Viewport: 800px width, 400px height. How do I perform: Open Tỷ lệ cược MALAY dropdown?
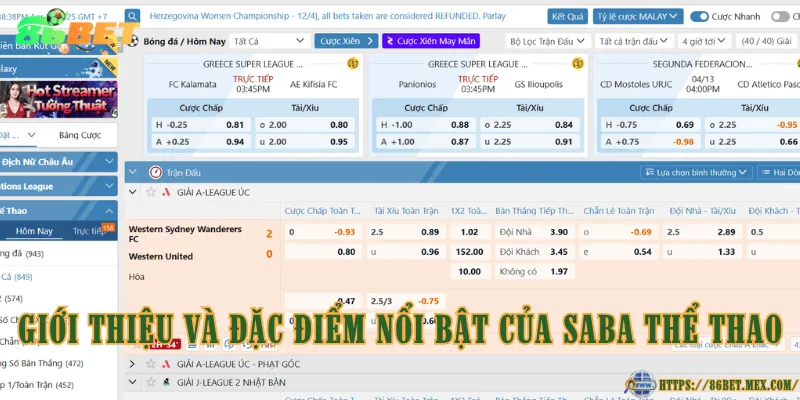tap(638, 16)
